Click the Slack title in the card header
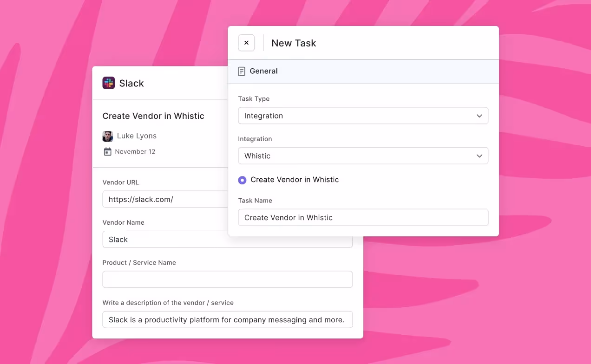Image resolution: width=591 pixels, height=364 pixels. pos(131,83)
